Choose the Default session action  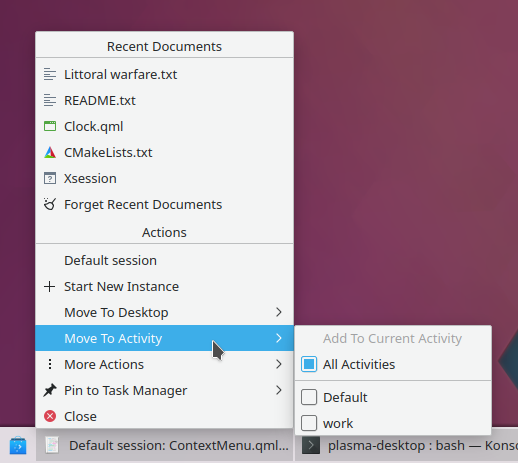[x=164, y=260]
